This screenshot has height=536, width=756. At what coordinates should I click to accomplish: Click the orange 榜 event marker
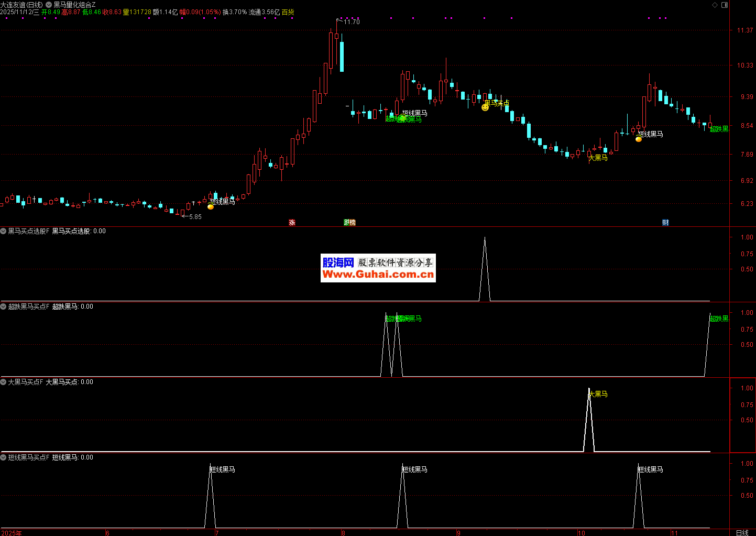click(353, 223)
